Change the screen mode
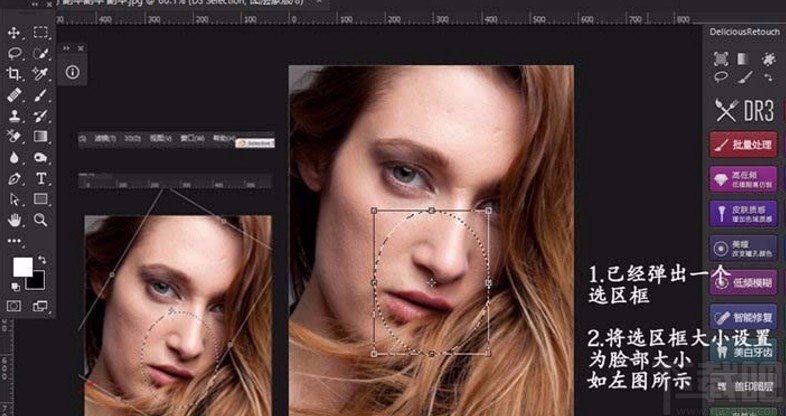Image resolution: width=786 pixels, height=416 pixels. [x=40, y=306]
